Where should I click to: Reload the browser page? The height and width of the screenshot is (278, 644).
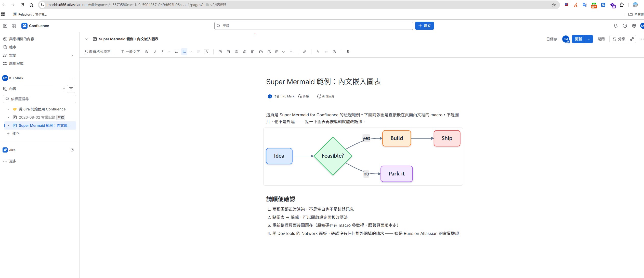pyautogui.click(x=22, y=5)
